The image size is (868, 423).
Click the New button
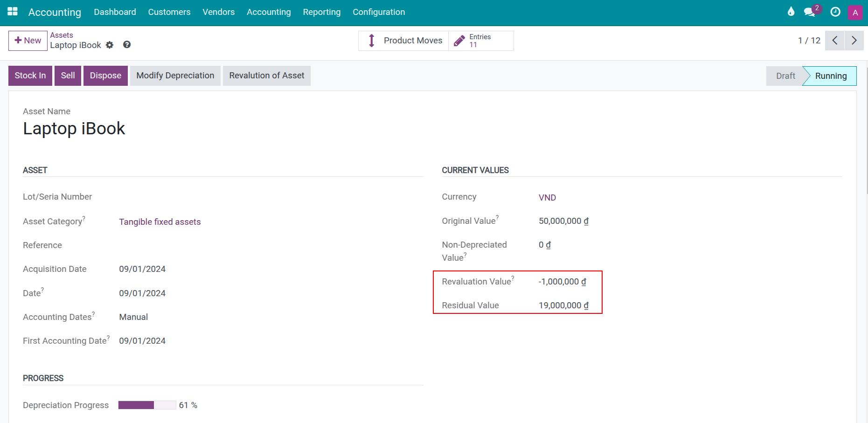[28, 41]
